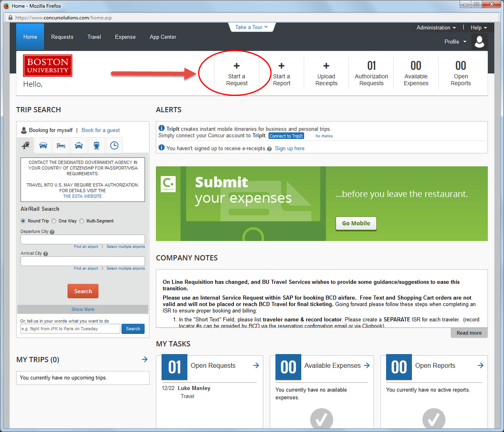The image size is (504, 432).
Task: Select the car rental search tab icon
Action: point(43,145)
